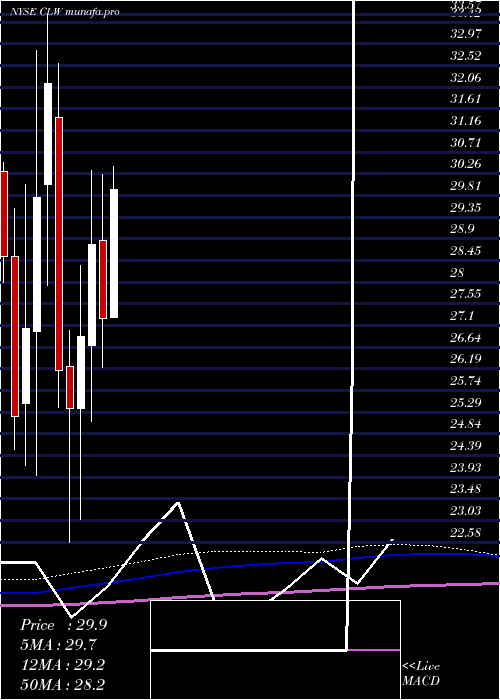Screen dimensions: 500x700
Task: Click the 12MA : 29.2 readout
Action: tap(63, 665)
